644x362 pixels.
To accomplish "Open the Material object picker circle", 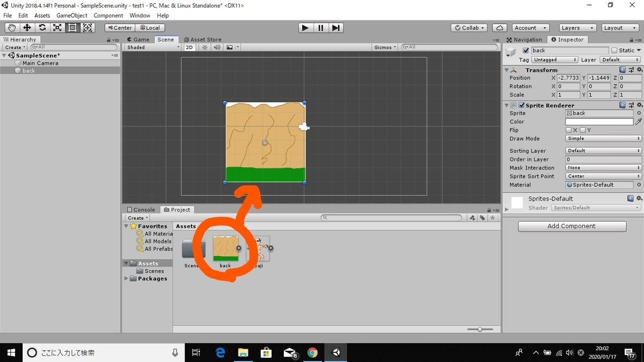I will [639, 184].
